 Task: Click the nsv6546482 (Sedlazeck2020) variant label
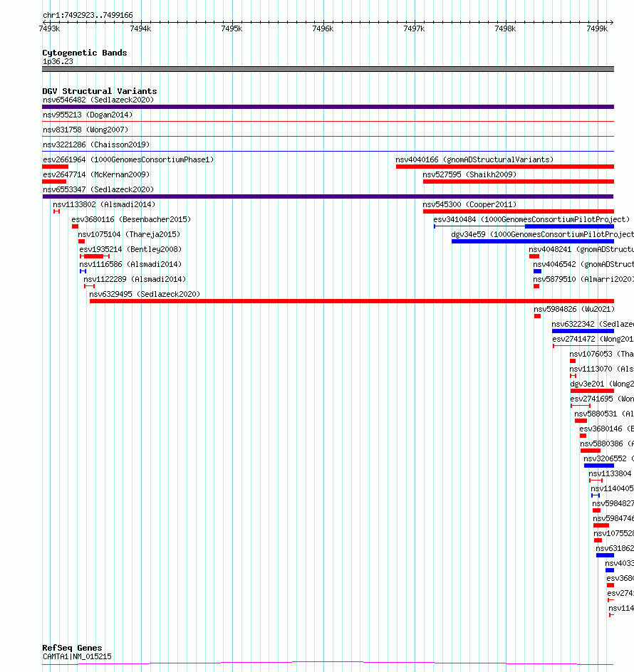click(98, 100)
